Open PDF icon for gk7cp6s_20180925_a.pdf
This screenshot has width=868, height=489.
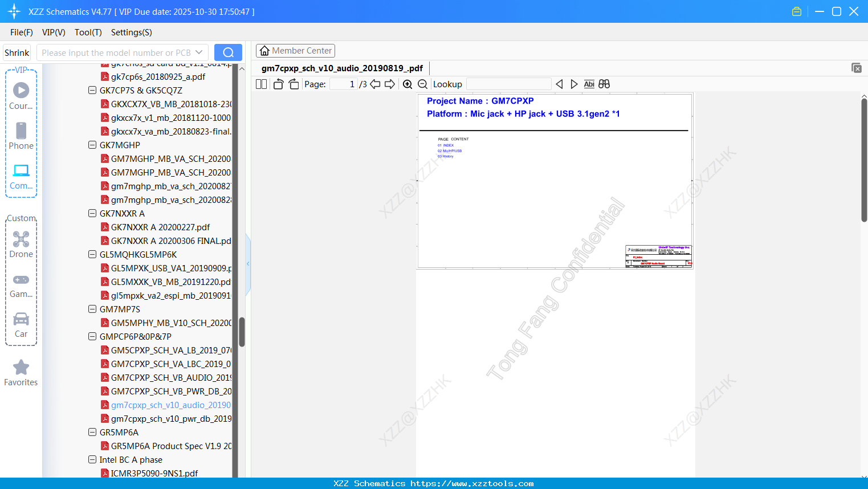click(x=105, y=76)
